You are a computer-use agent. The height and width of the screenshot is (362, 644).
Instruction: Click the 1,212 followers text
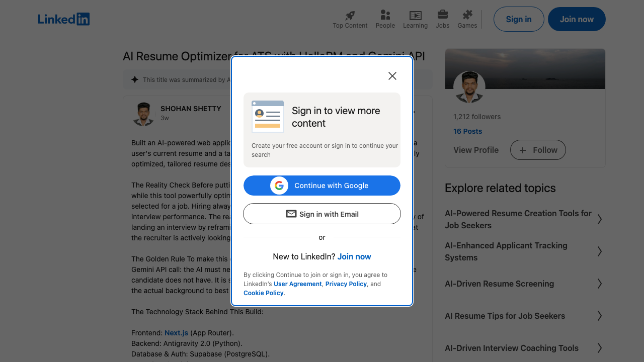pyautogui.click(x=477, y=117)
